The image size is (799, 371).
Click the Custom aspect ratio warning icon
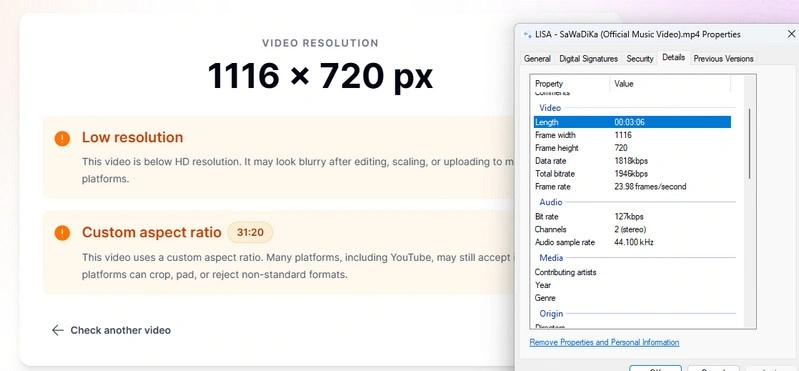tap(62, 233)
